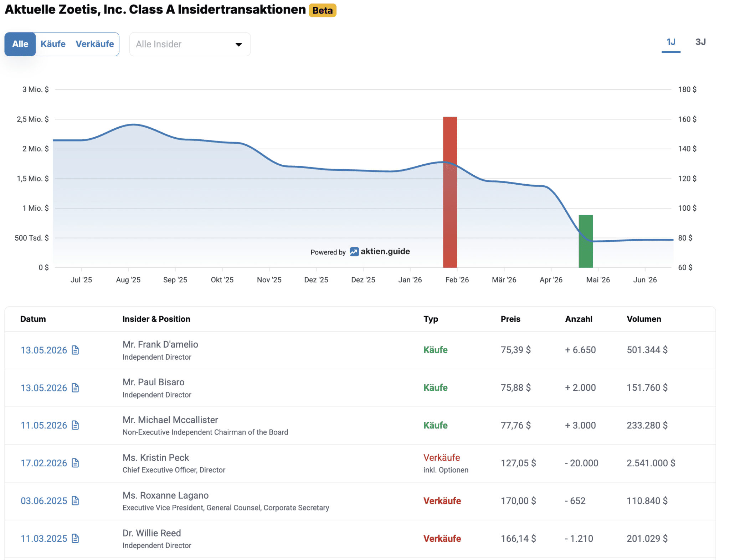Select the 1J time range tab
Viewport: 730px width, 560px height.
pos(671,43)
